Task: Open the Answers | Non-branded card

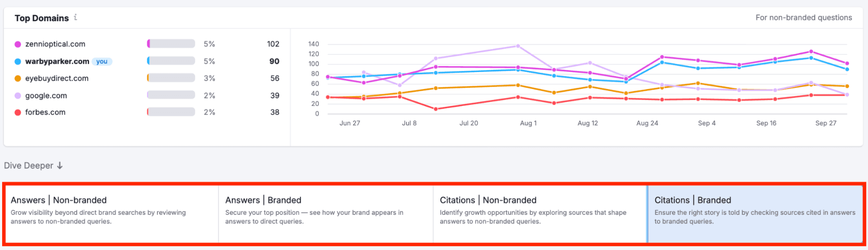Action: [111, 214]
